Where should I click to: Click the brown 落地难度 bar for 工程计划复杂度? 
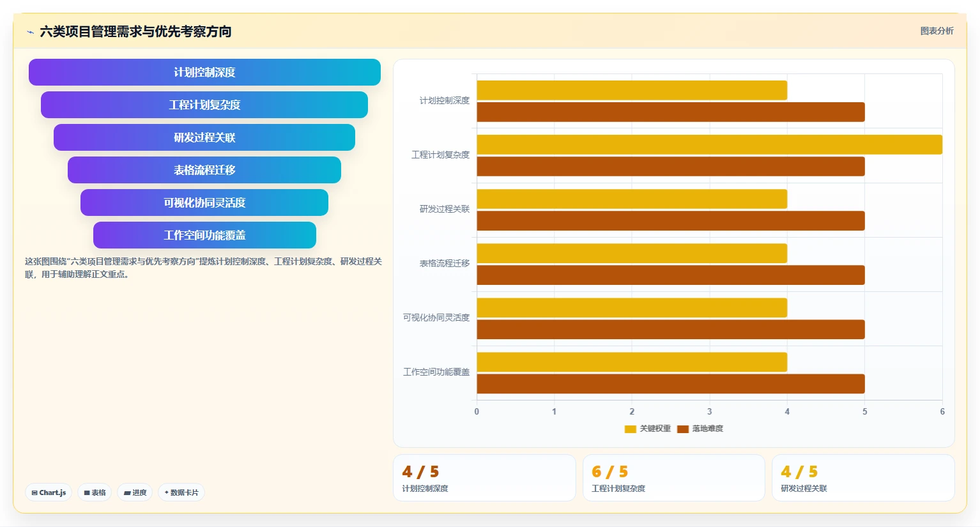pyautogui.click(x=671, y=166)
